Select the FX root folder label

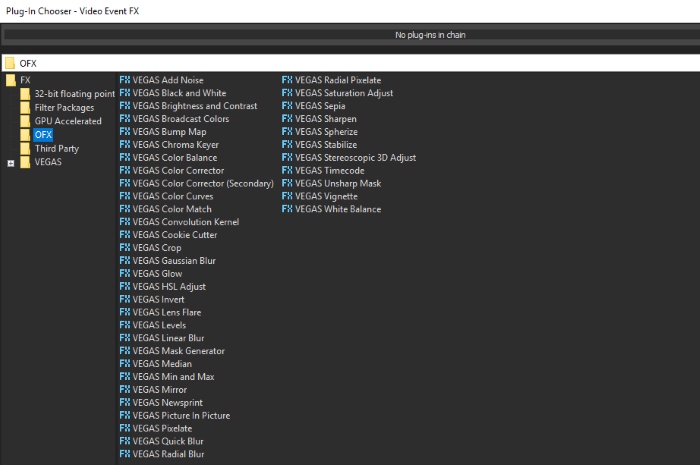pos(25,80)
